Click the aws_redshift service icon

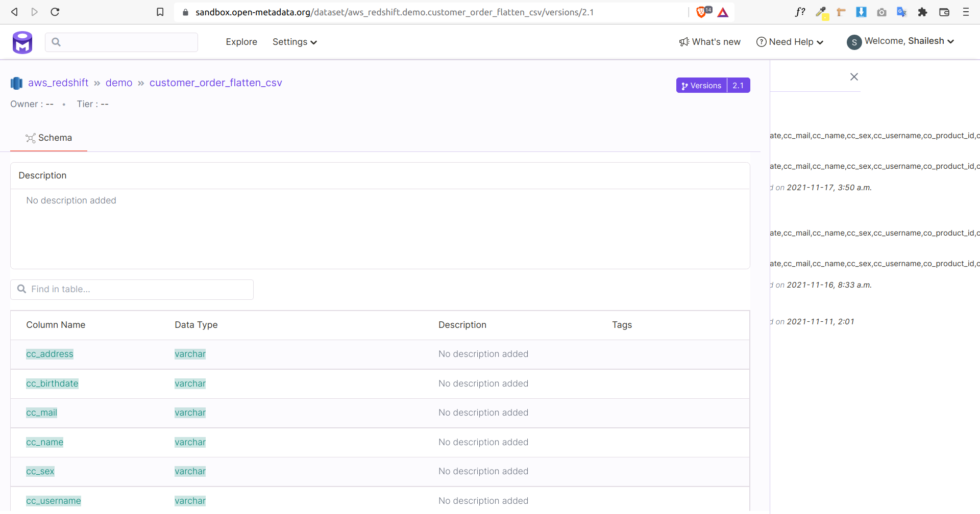pyautogui.click(x=16, y=83)
